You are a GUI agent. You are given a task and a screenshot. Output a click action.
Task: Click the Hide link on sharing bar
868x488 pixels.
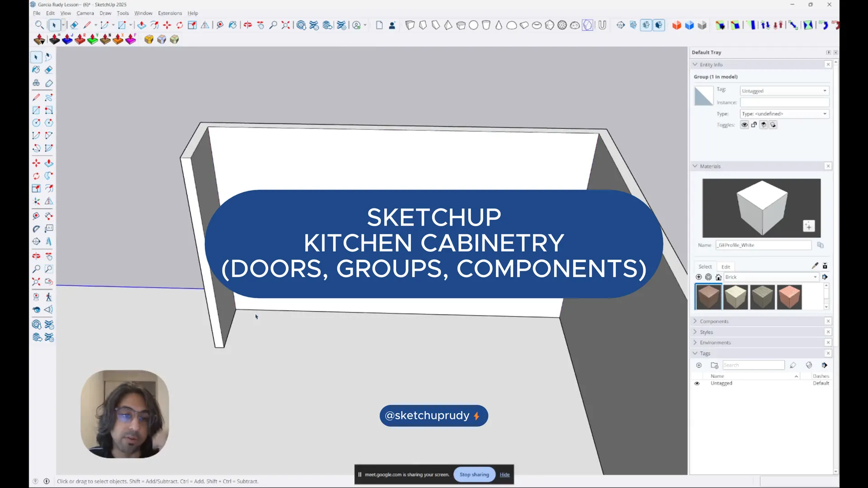(505, 474)
